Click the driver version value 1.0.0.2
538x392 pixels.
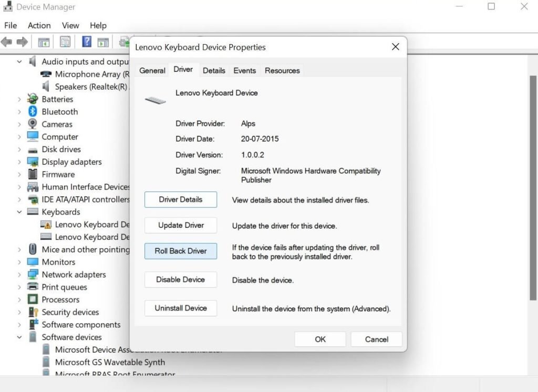(x=253, y=155)
